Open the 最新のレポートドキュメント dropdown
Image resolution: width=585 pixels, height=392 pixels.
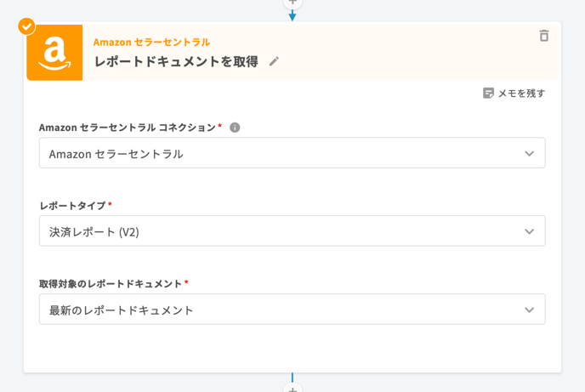click(x=292, y=310)
